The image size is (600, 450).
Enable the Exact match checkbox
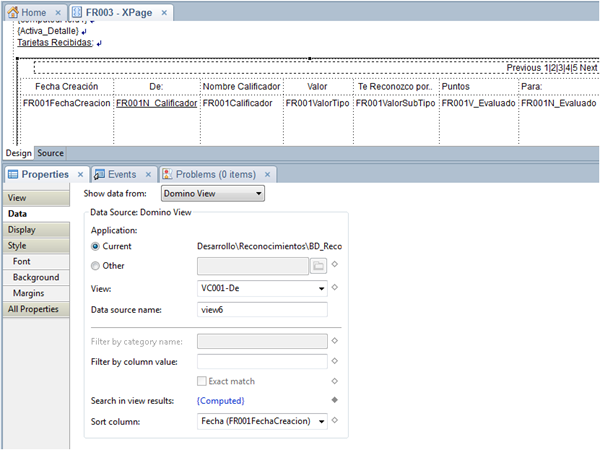tap(203, 381)
